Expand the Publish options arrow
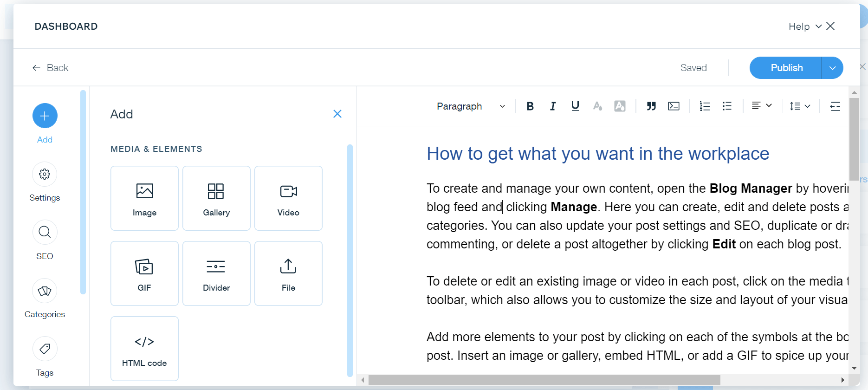Viewport: 868px width, 390px height. coord(832,68)
